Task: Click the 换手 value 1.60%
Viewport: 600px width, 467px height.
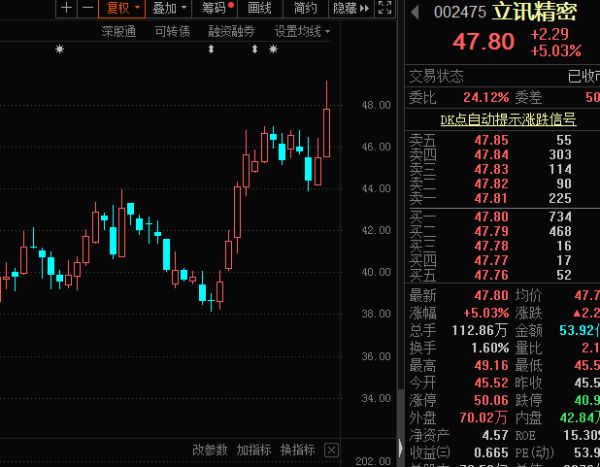Action: tap(490, 348)
